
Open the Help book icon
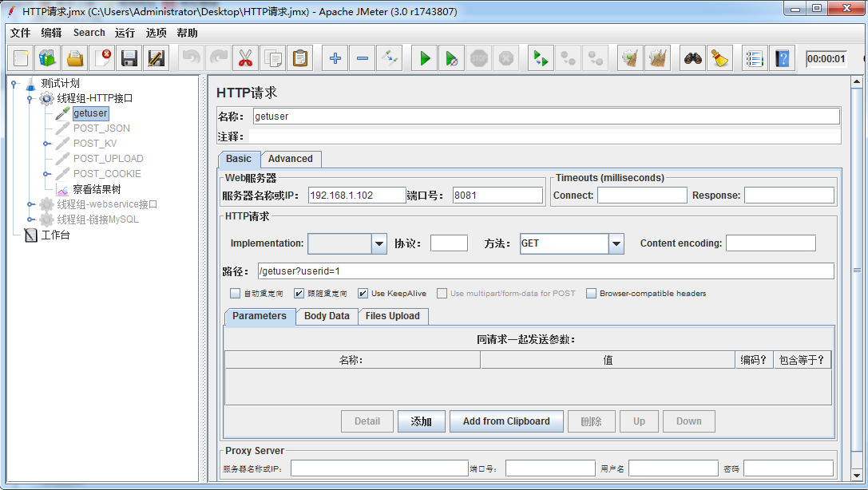[x=782, y=58]
